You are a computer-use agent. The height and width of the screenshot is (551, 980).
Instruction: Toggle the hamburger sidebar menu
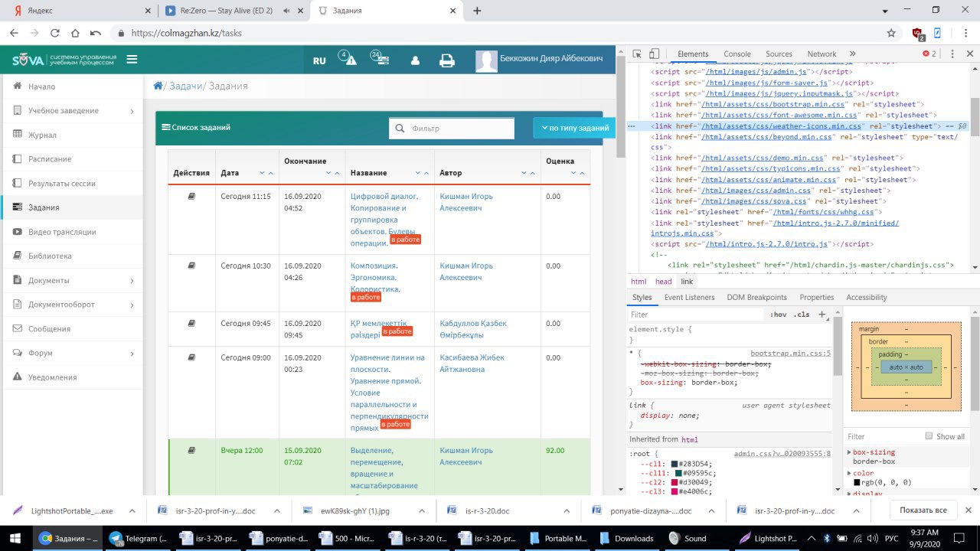coord(132,60)
